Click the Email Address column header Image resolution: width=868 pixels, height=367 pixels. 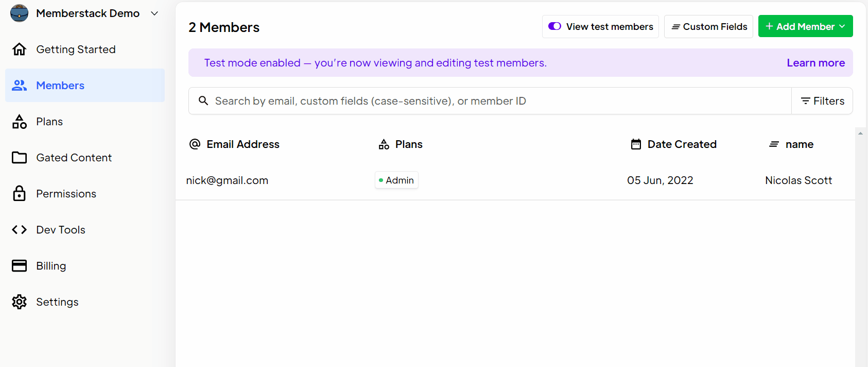click(243, 144)
